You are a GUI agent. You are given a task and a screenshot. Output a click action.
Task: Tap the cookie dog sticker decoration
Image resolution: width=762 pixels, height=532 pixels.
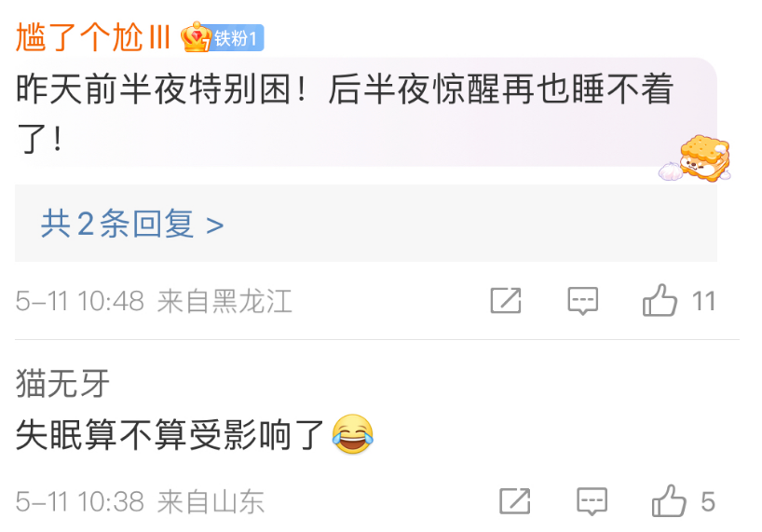(696, 158)
